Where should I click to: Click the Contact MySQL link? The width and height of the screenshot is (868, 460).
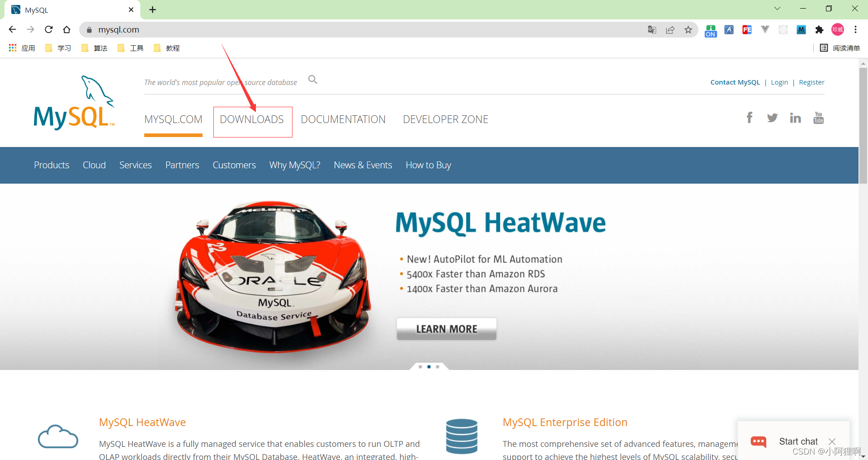735,82
